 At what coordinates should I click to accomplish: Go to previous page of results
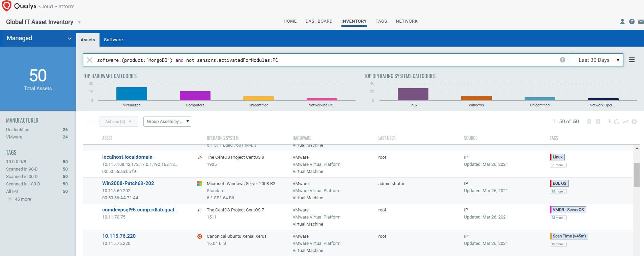[589, 122]
